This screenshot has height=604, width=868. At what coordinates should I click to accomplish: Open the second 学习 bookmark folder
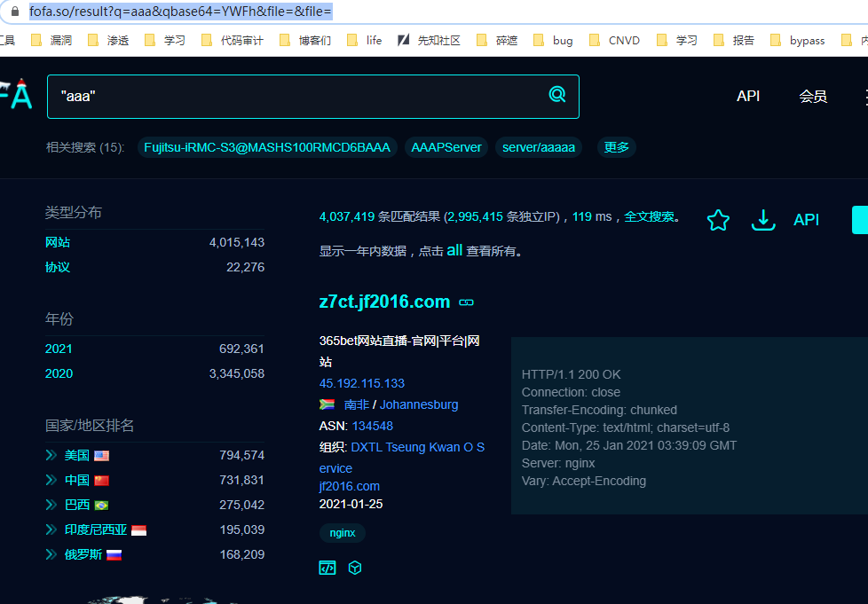point(677,41)
